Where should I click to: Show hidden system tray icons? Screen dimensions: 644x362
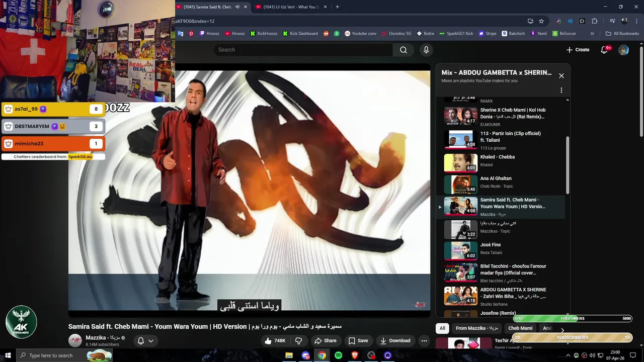[x=569, y=355]
